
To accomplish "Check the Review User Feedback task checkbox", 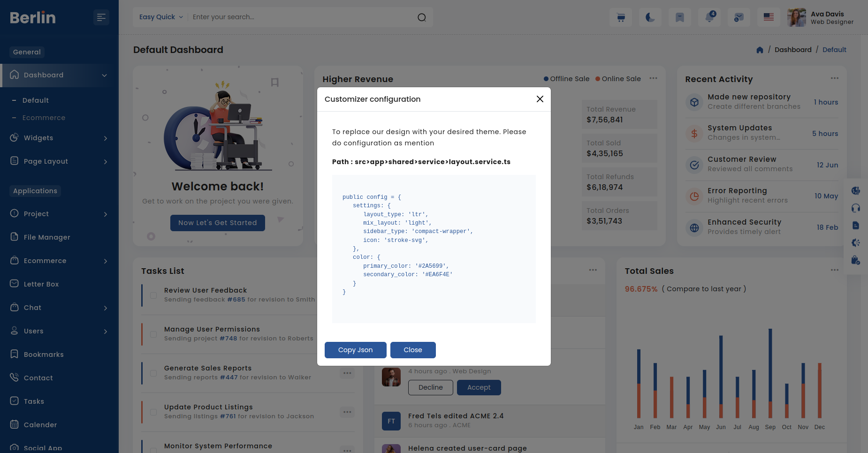I will 153,295.
